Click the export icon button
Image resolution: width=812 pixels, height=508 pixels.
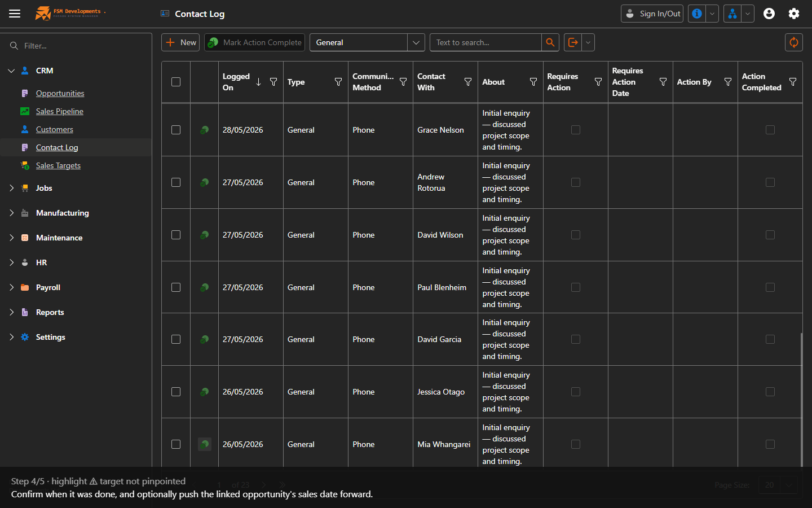[x=573, y=42]
